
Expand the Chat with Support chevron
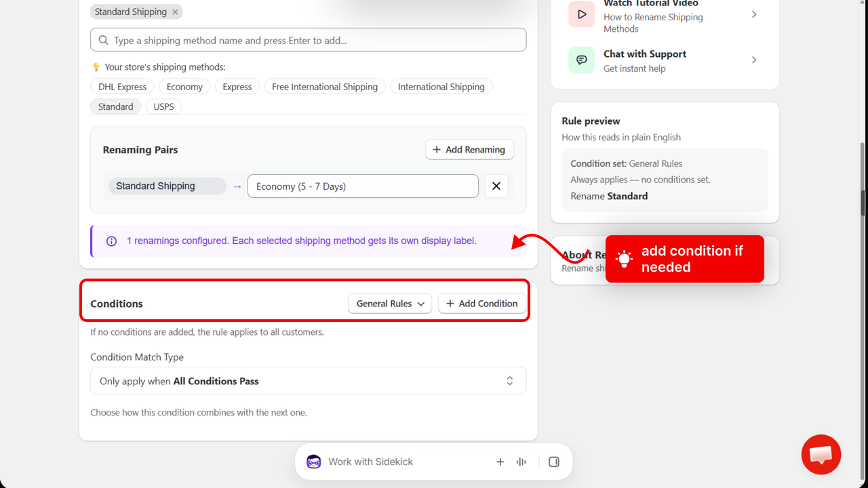[x=754, y=60]
